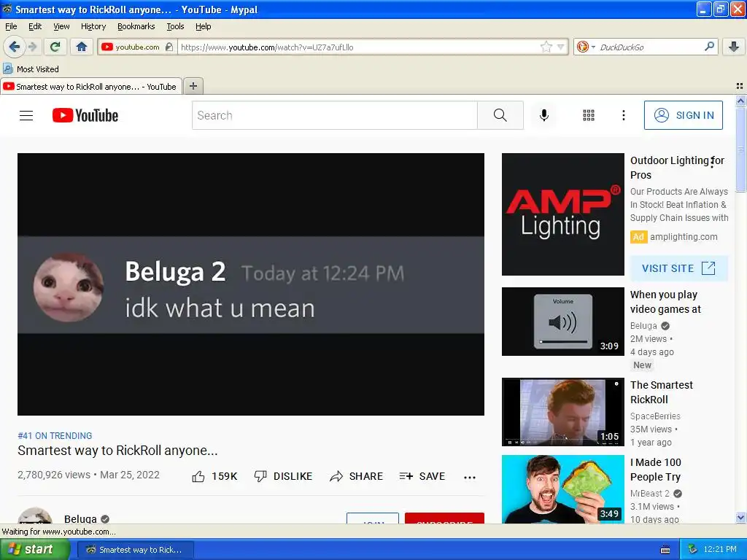Open the browser Home page
Image resolution: width=747 pixels, height=560 pixels.
pyautogui.click(x=82, y=47)
